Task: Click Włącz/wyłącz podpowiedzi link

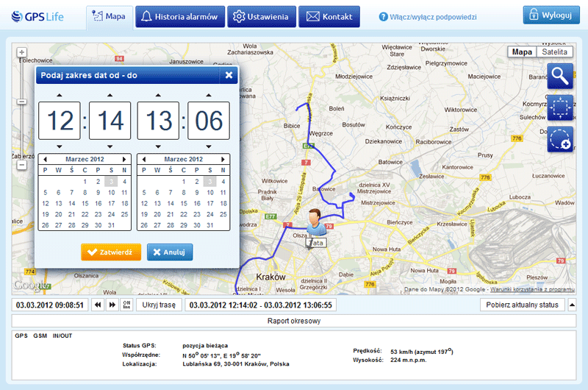Action: point(433,17)
